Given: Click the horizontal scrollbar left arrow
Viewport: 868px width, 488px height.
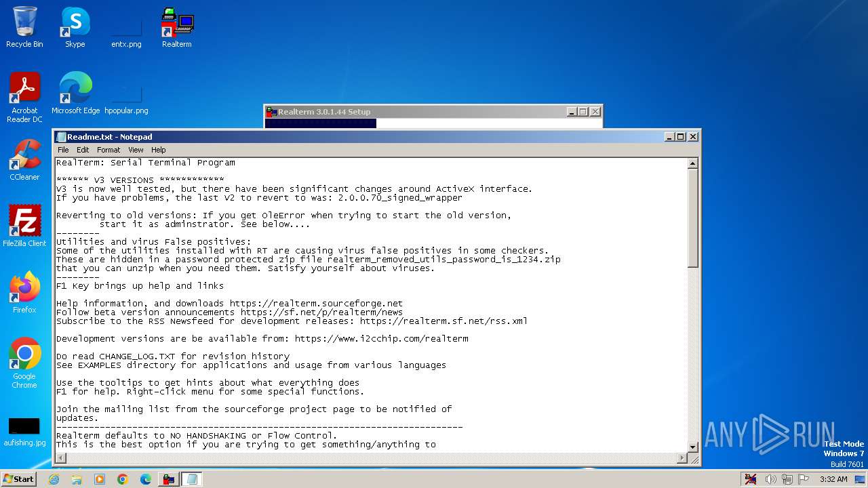Looking at the screenshot, I should click(x=61, y=458).
